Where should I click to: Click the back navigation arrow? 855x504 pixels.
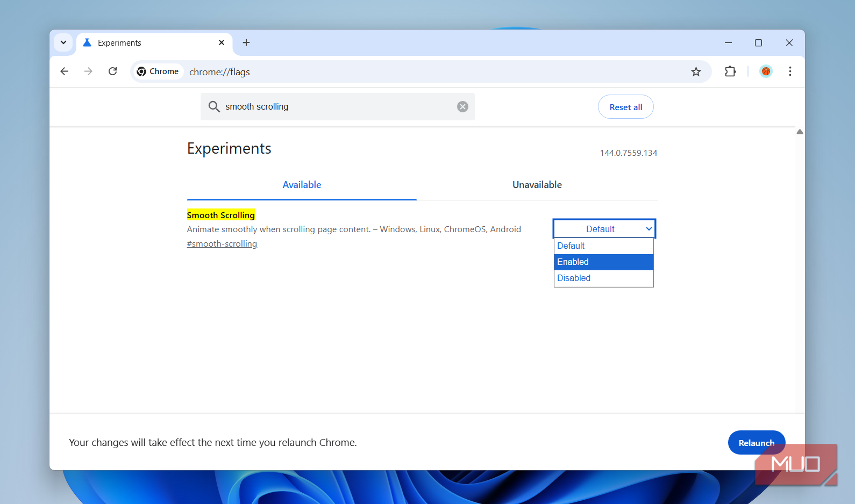pos(65,71)
